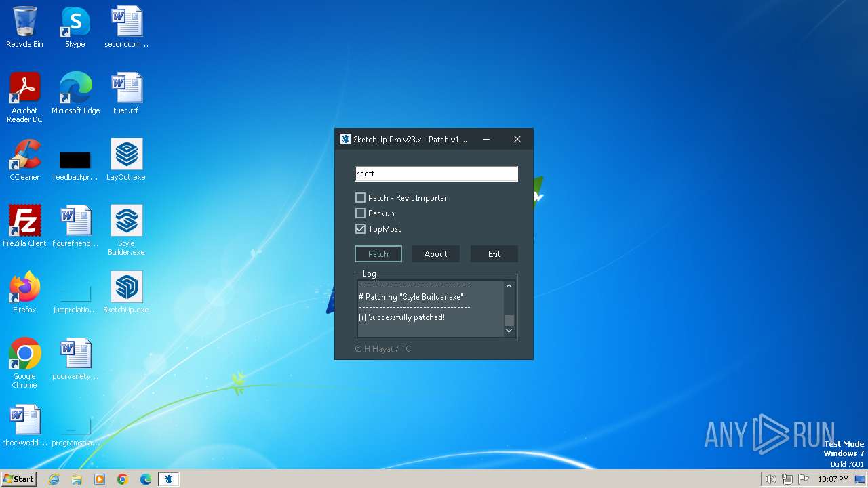Click the taskbar clock showing 10:07 PM
Image resolution: width=868 pixels, height=488 pixels.
point(833,479)
